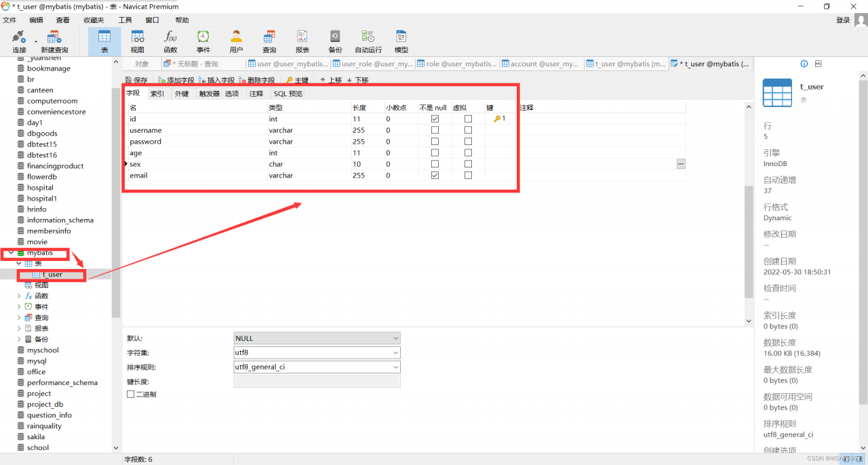Select the hospital database in tree
The image size is (868, 465).
coord(40,188)
